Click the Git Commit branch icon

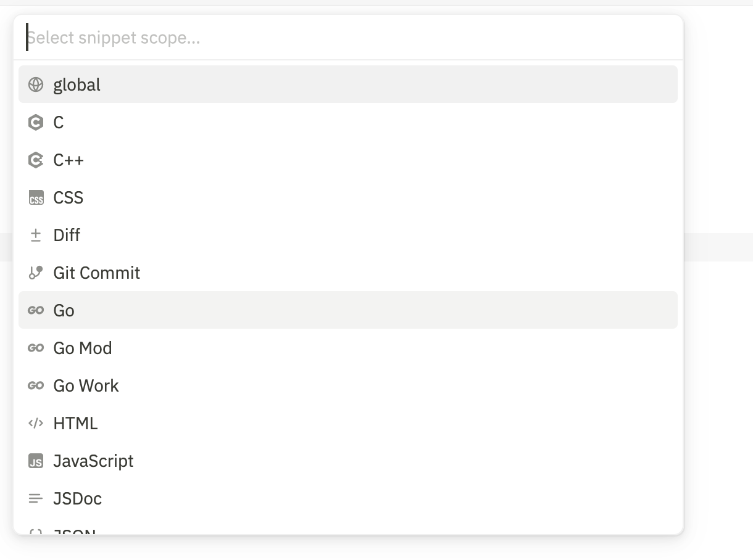click(x=36, y=273)
